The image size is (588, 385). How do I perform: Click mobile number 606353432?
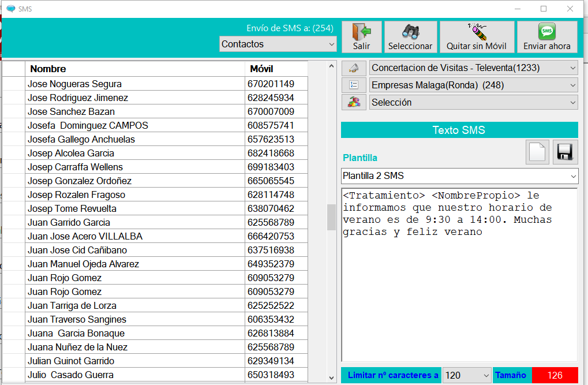[271, 319]
